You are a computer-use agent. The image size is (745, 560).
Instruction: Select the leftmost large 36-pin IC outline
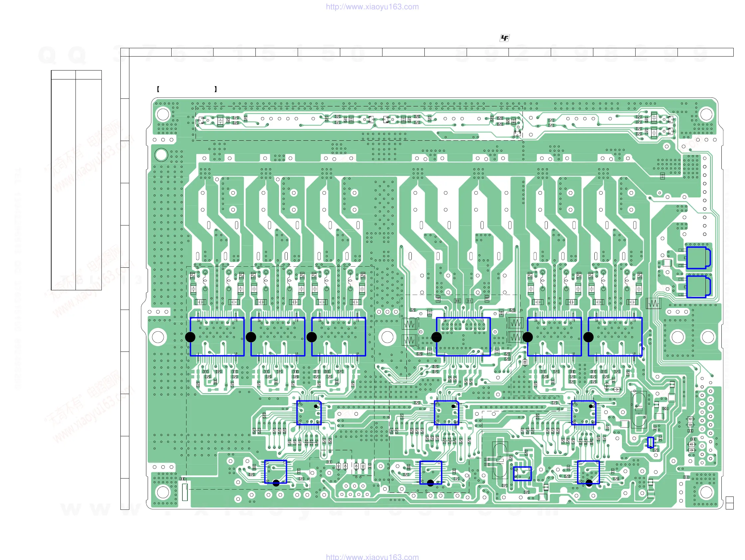217,337
